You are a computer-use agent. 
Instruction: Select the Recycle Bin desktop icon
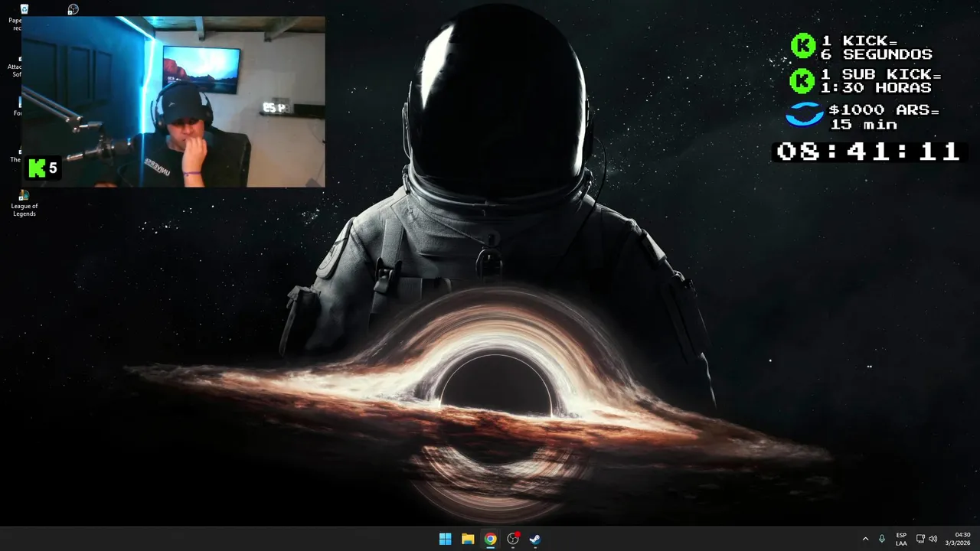click(23, 9)
